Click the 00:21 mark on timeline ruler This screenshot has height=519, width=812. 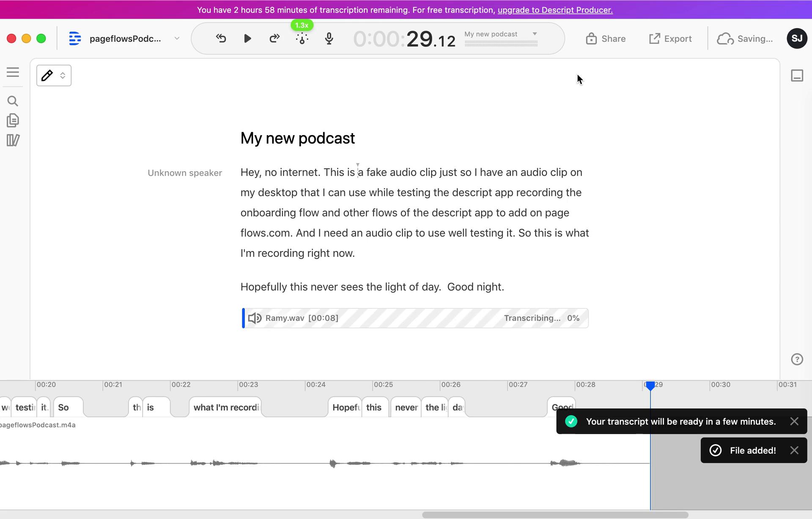(x=113, y=385)
